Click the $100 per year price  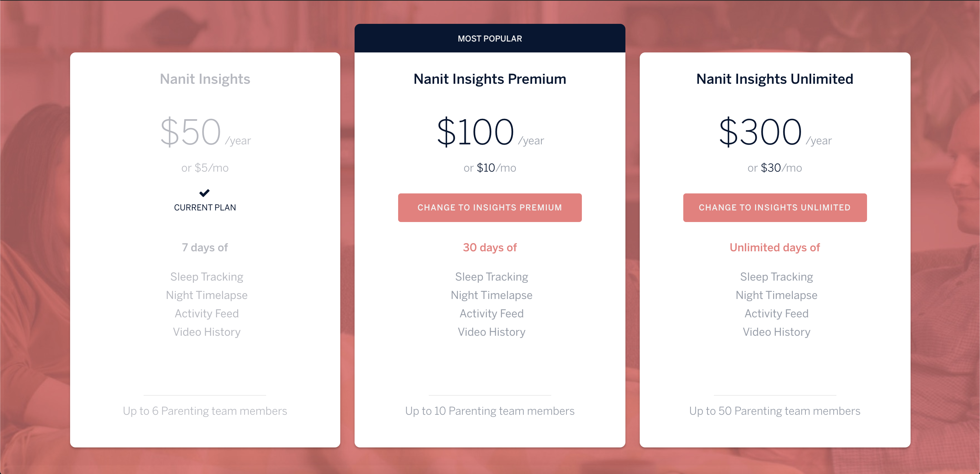tap(490, 132)
